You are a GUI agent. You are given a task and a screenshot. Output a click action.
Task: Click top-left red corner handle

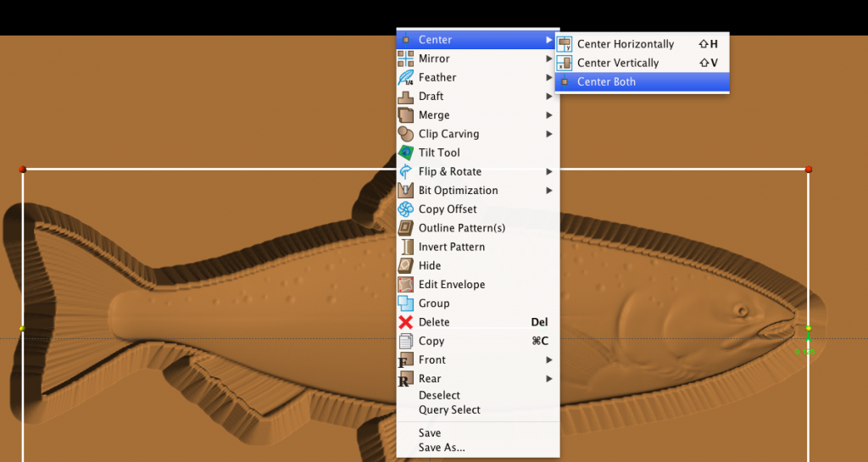[x=22, y=170]
